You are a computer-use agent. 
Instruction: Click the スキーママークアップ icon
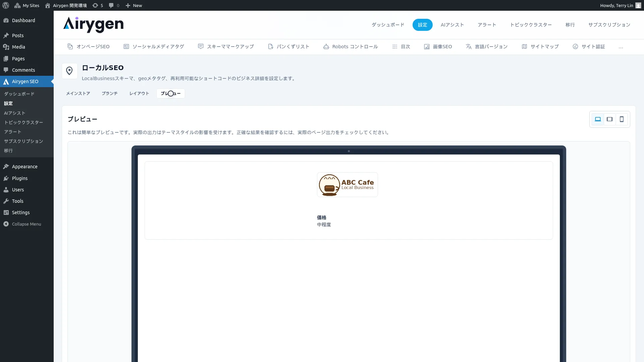coord(201,47)
